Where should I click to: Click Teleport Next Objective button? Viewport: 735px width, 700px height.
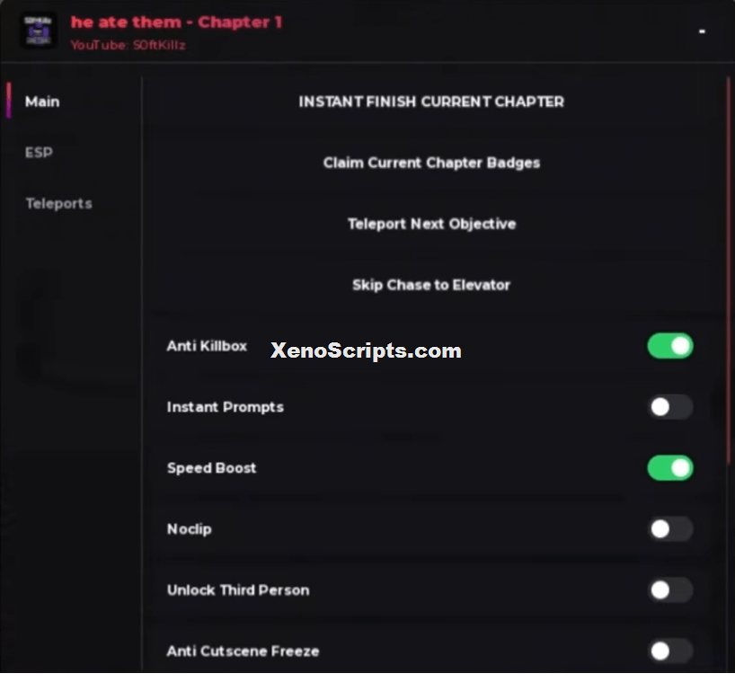pos(431,224)
